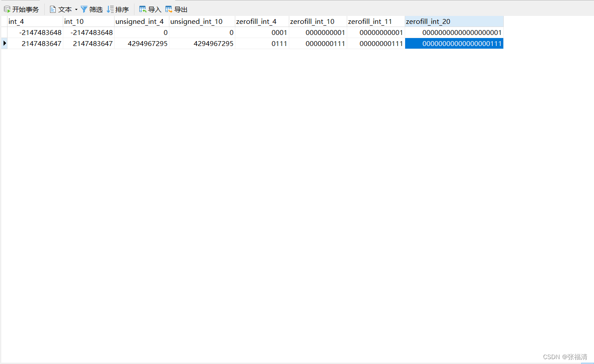Click the 开始事务 label

26,9
